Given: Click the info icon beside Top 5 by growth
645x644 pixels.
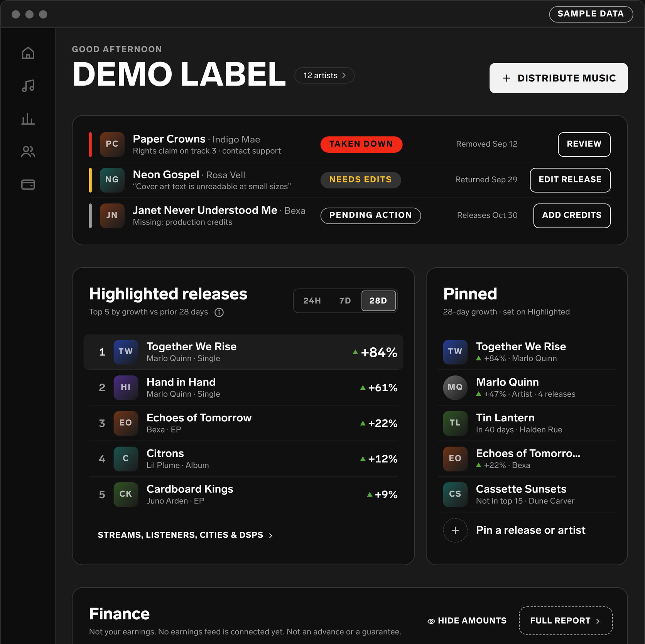Looking at the screenshot, I should coord(219,312).
